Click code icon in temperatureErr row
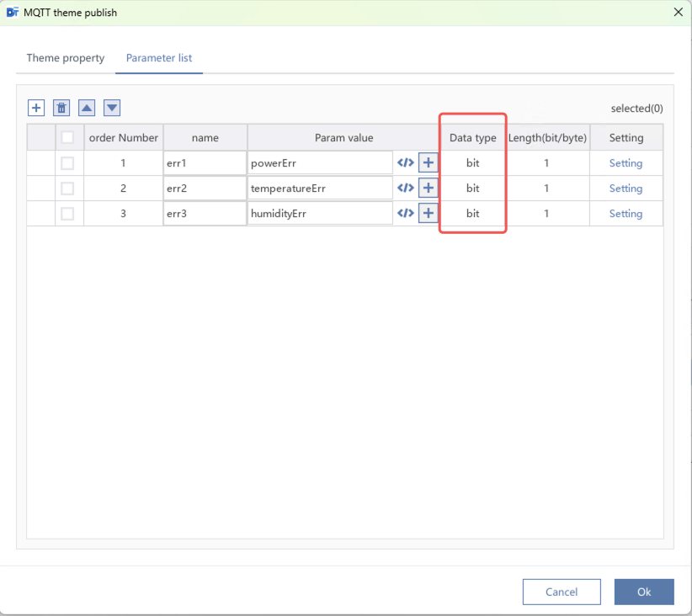Image resolution: width=692 pixels, height=616 pixels. pyautogui.click(x=405, y=189)
